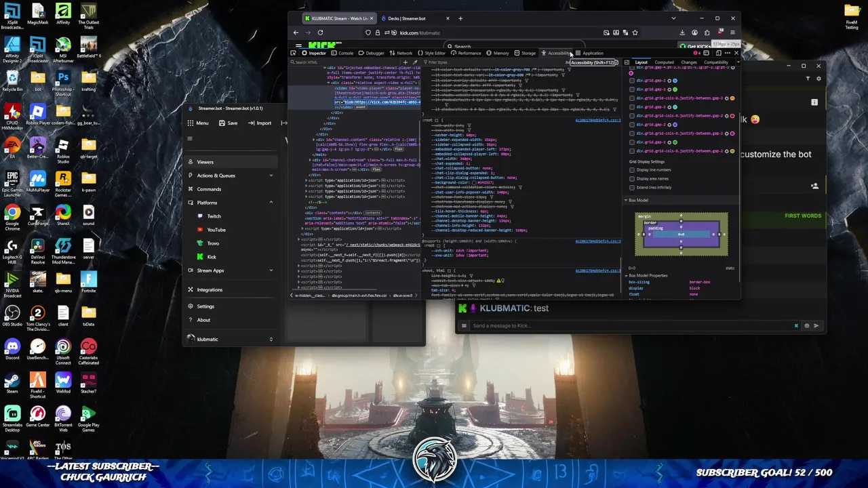Open the Recycle Bin desktop icon
Screen dimensions: 868x488
point(12,81)
